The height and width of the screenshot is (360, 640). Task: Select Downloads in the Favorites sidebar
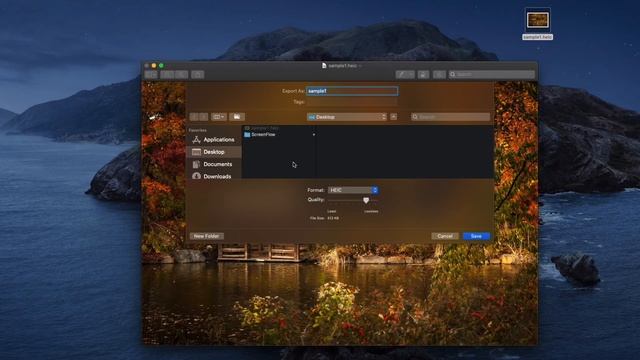(213, 176)
